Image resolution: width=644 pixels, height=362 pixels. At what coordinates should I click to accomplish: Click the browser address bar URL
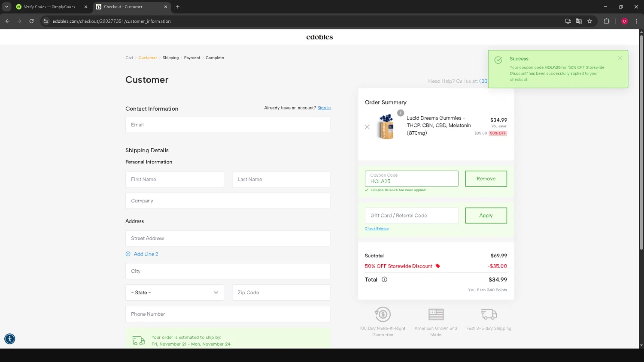pyautogui.click(x=112, y=21)
